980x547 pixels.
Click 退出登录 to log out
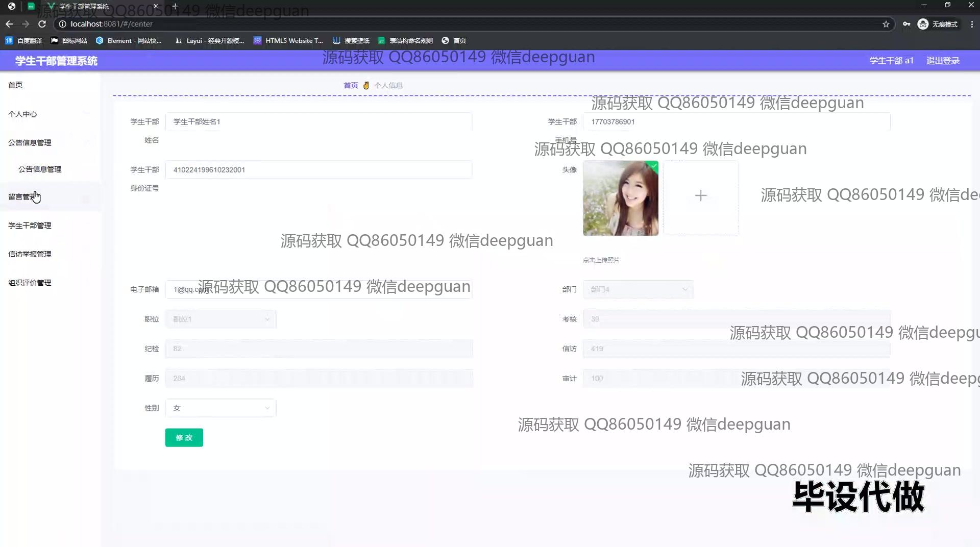pos(943,60)
